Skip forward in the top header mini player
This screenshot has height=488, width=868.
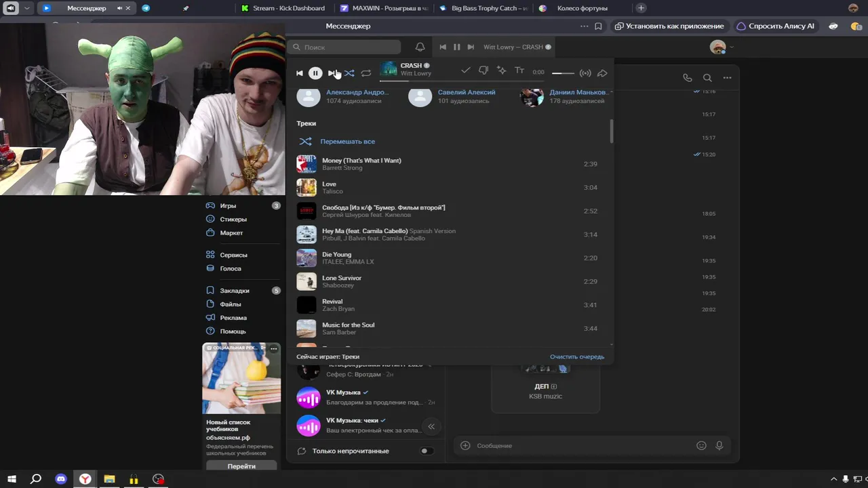click(470, 47)
